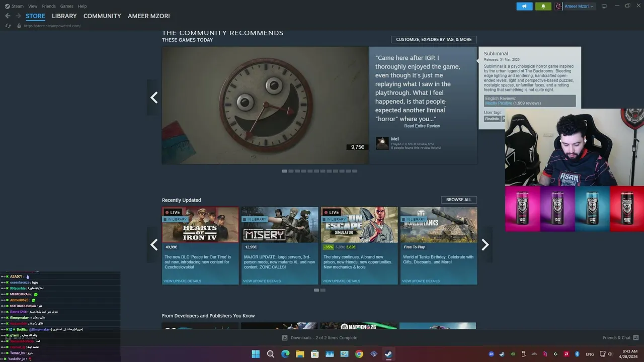Click the Steam taskbar icon
The image size is (644, 362).
click(x=388, y=354)
